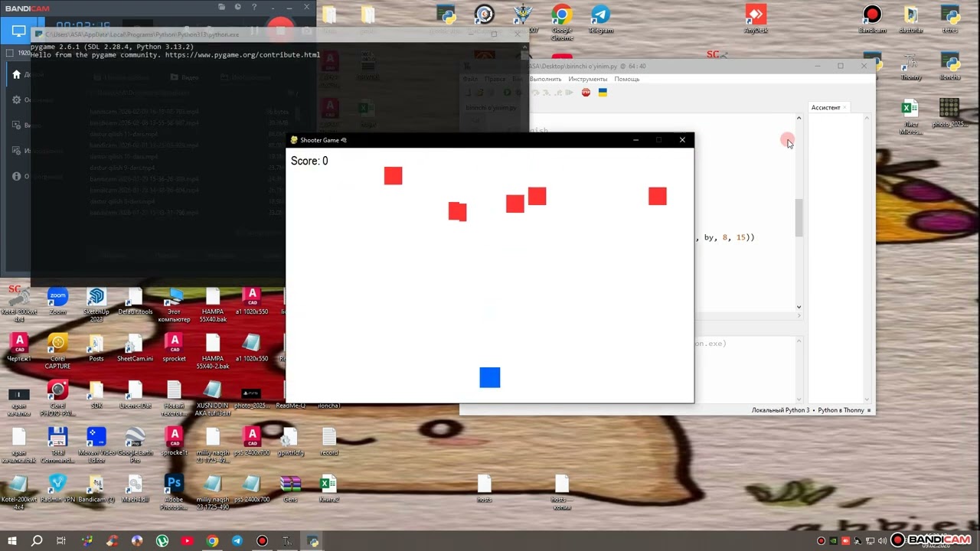
Task: Select the HAMPA 55X40.bak file
Action: click(x=213, y=305)
